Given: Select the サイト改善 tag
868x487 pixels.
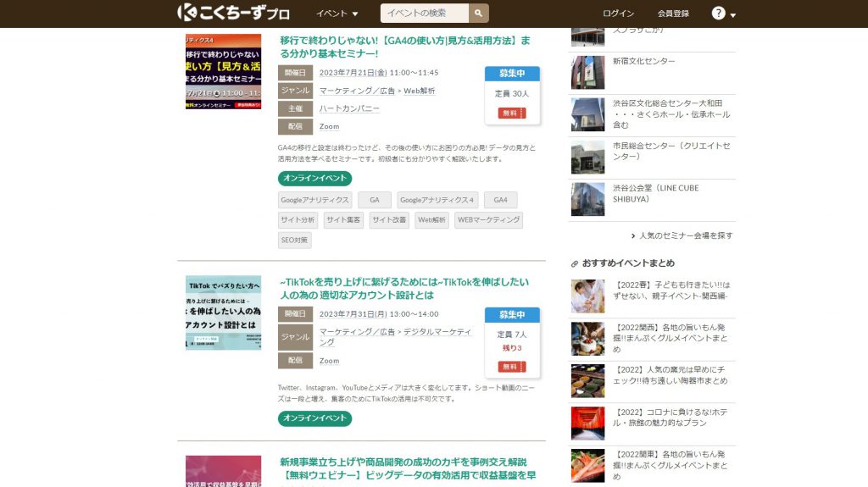Looking at the screenshot, I should [389, 219].
